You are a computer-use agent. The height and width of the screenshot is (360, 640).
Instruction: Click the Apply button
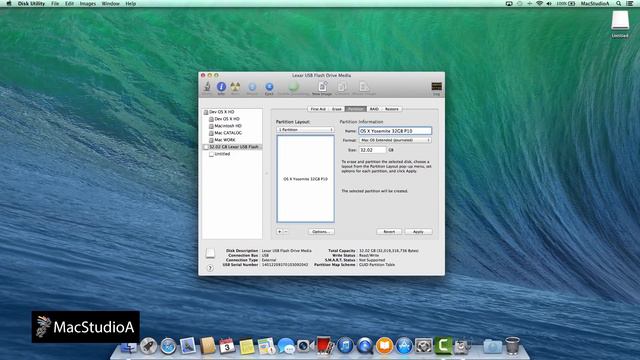click(418, 231)
